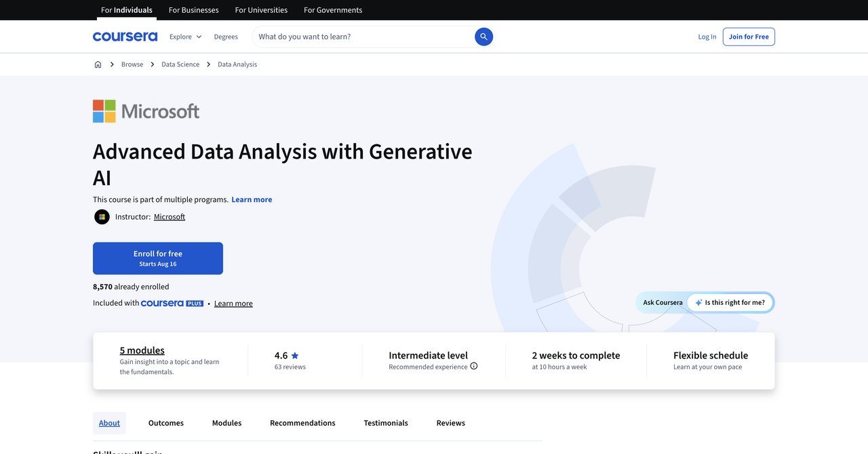
Task: Click the rating star icon
Action: pyautogui.click(x=295, y=356)
